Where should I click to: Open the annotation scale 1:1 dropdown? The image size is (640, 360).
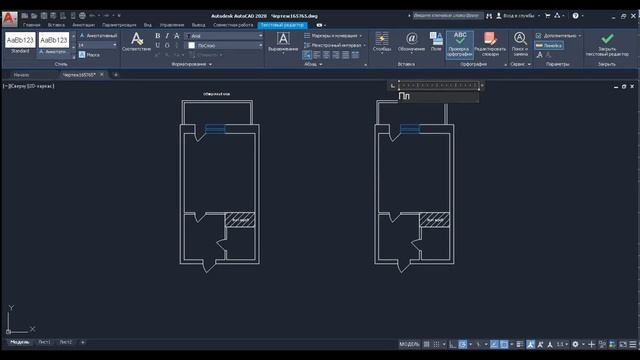coord(562,344)
